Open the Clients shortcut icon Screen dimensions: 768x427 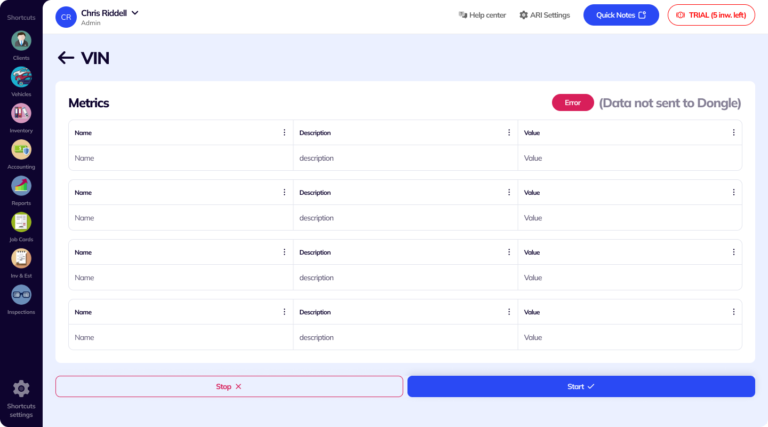21,41
